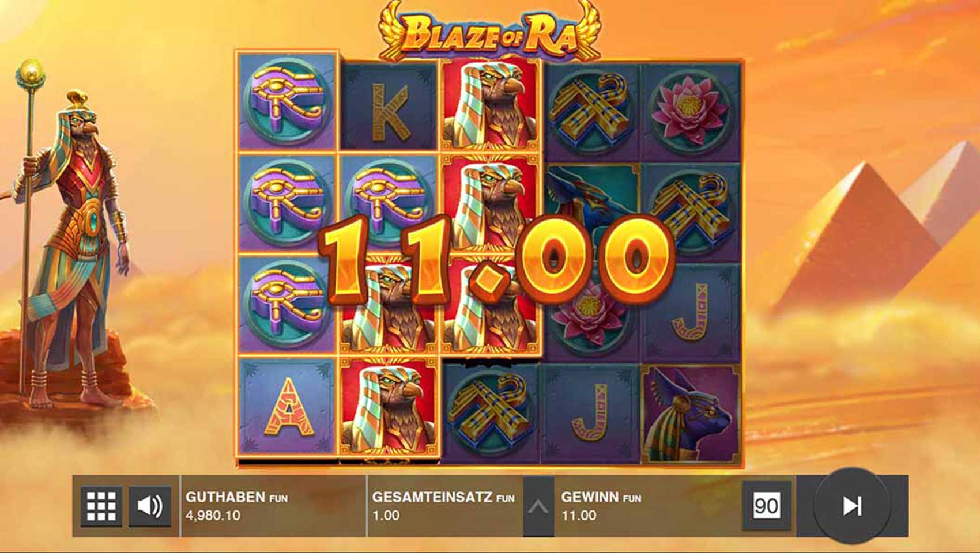
Task: Click the top-right pink lotus flower symbol
Action: tap(691, 110)
